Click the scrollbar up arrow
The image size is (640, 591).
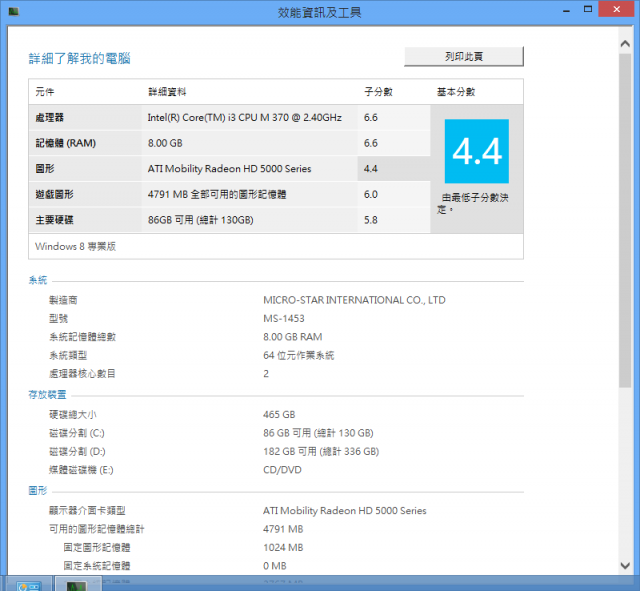[x=625, y=43]
